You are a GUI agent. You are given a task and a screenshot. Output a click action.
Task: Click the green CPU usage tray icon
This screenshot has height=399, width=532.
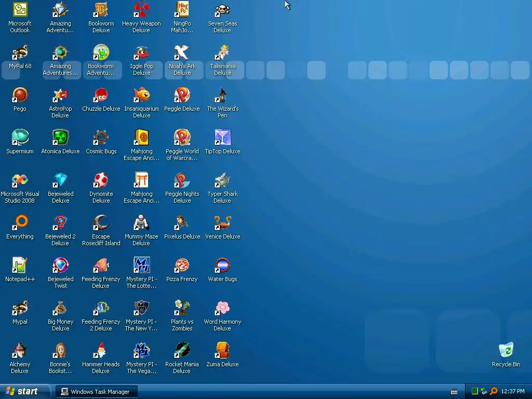[x=475, y=391]
